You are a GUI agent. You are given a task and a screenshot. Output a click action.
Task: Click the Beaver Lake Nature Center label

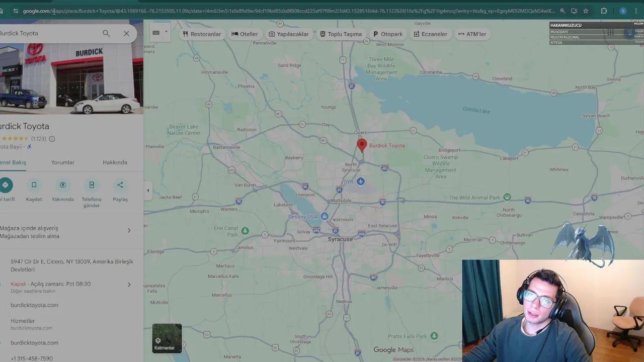click(184, 130)
